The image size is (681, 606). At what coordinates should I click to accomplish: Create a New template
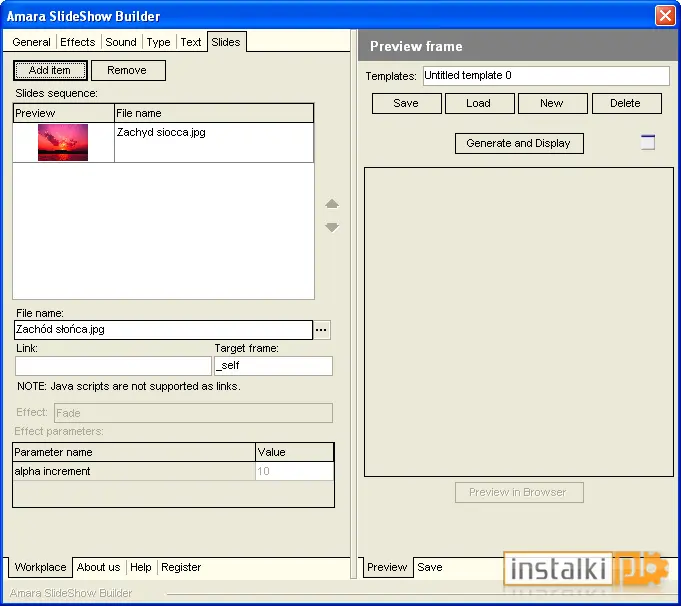pos(552,103)
